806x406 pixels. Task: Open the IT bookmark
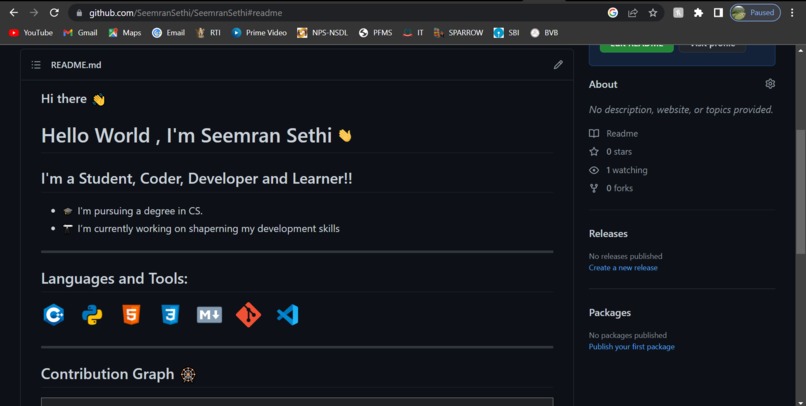click(413, 32)
